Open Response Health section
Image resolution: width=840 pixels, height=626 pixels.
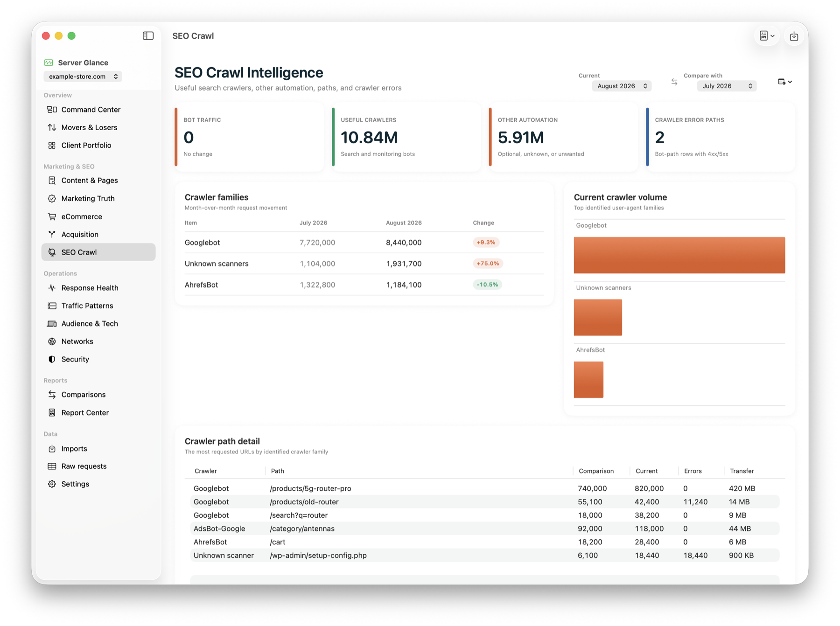coord(98,288)
